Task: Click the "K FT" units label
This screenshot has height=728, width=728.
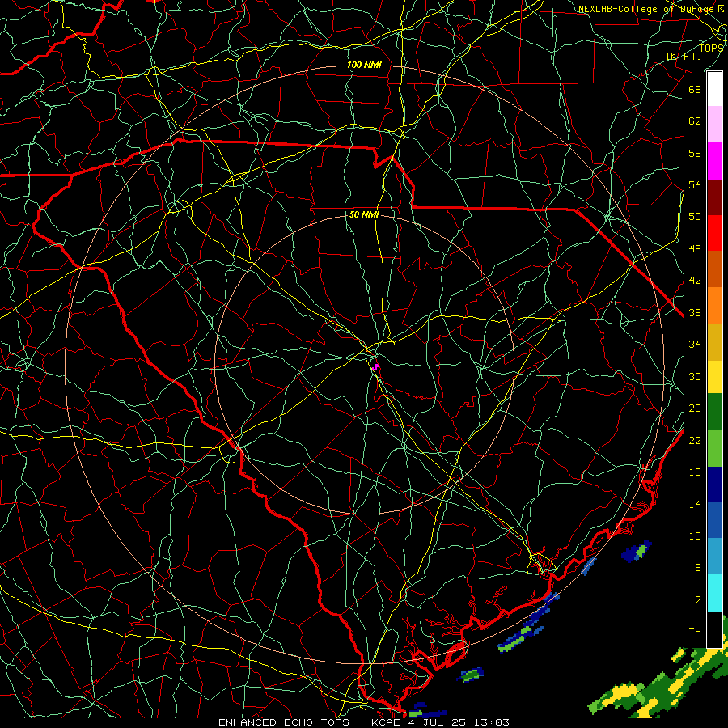Action: click(684, 56)
